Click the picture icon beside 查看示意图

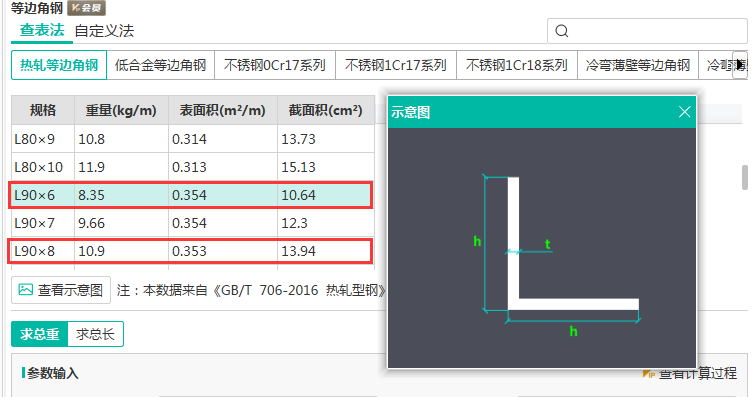click(x=25, y=290)
